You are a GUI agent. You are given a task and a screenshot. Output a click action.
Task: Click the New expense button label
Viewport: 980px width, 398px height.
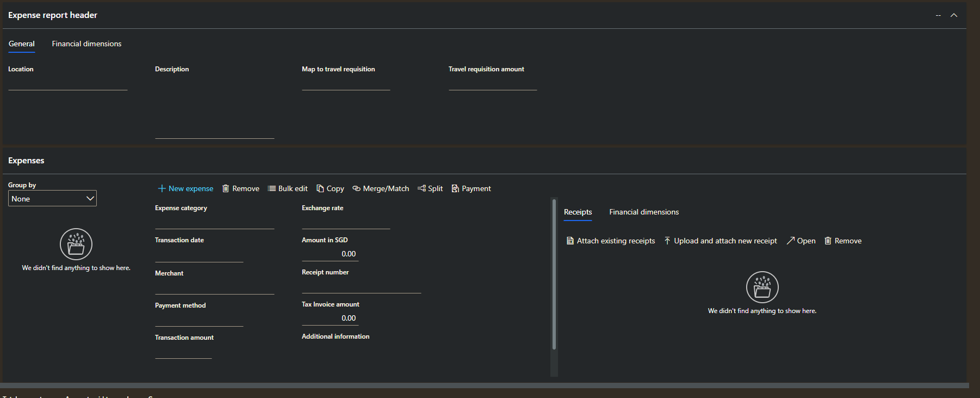click(x=191, y=188)
